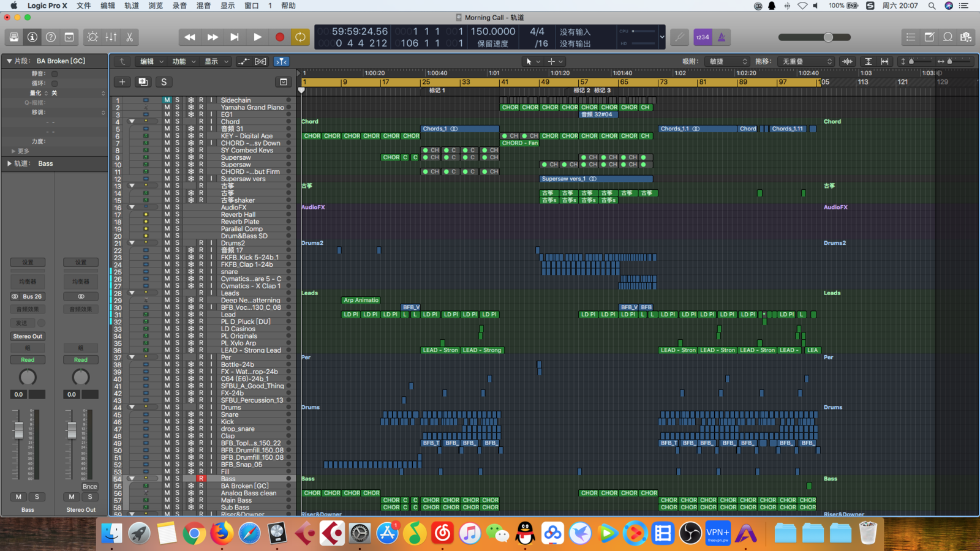Expand the 轨道: Bass inspector section
Screen dimensions: 980x551
click(9, 163)
